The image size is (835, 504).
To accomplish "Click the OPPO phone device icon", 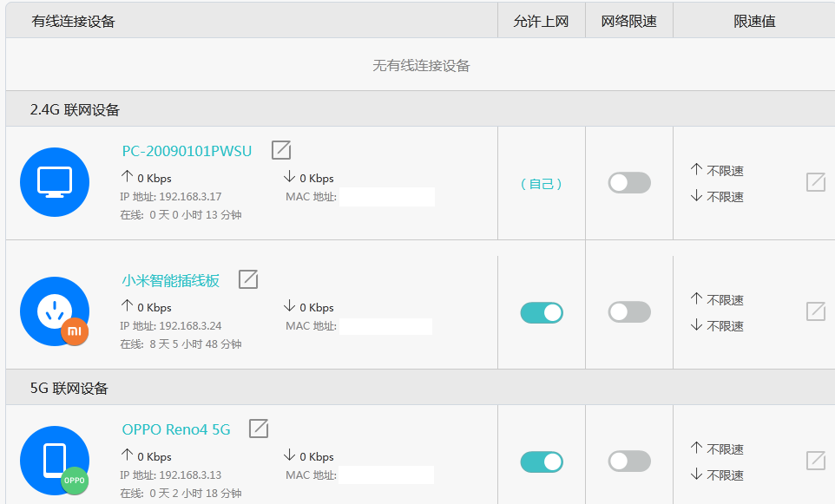I will pyautogui.click(x=55, y=461).
